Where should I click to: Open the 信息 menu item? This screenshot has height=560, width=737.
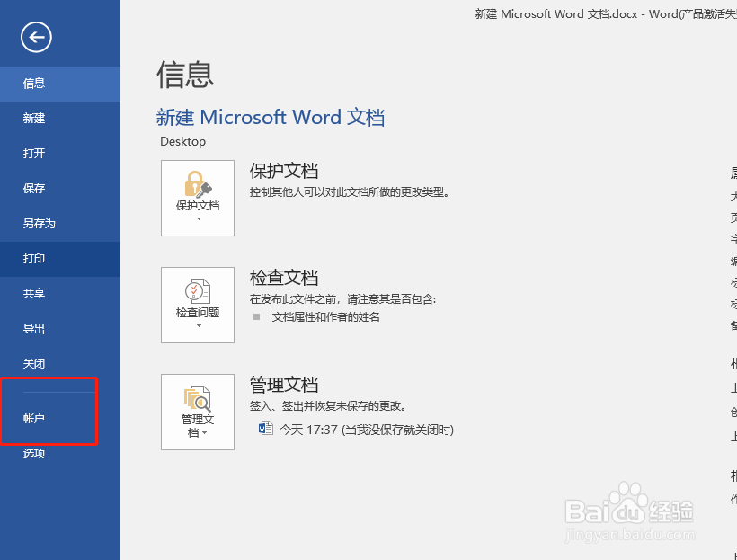[x=60, y=84]
